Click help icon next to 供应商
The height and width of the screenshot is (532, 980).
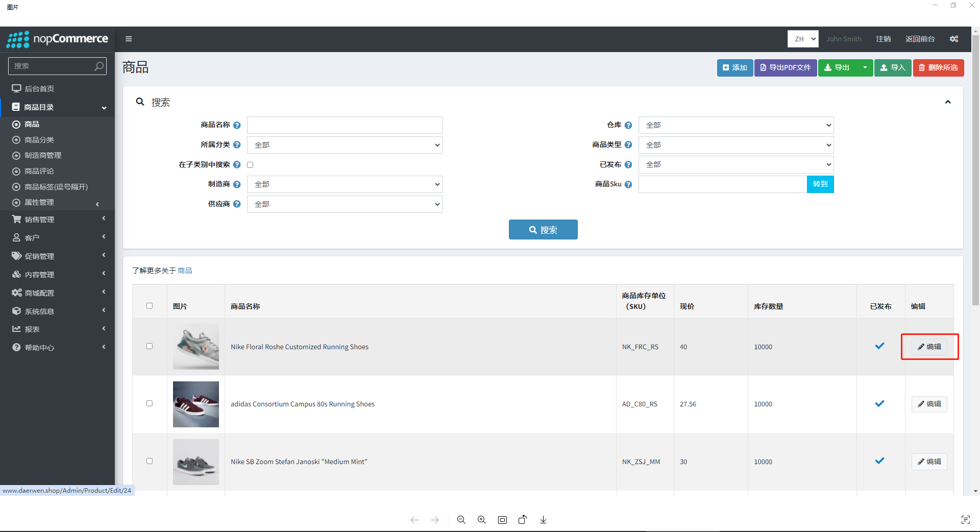[237, 204]
